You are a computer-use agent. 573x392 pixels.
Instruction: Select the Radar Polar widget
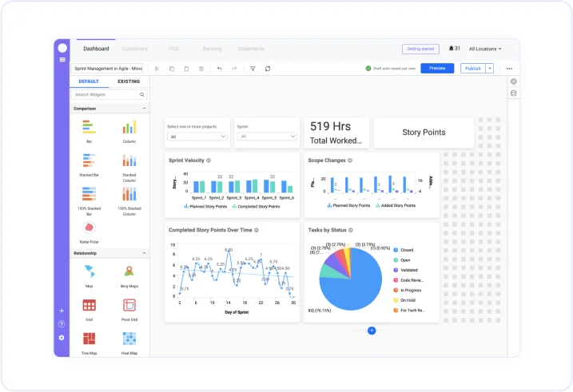click(x=90, y=232)
